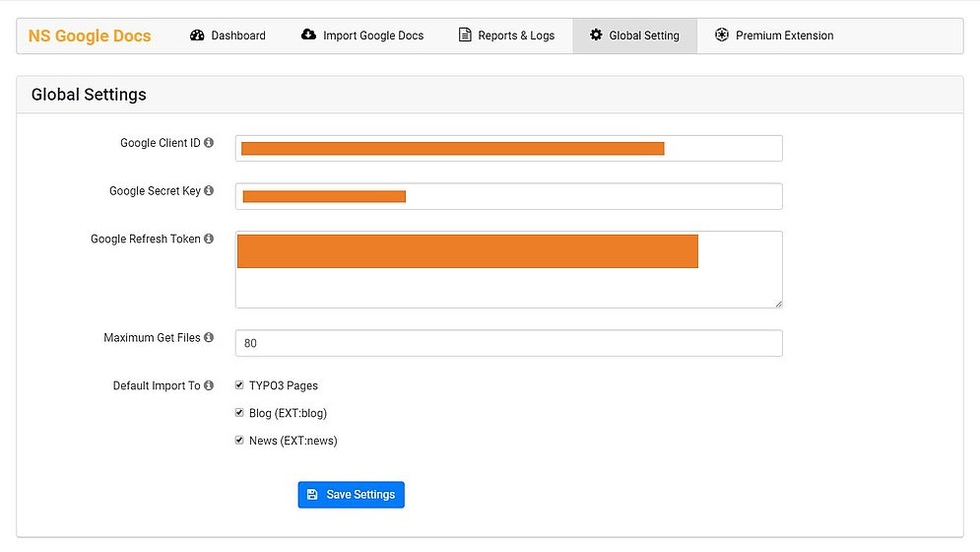Viewport: 980px width, 552px height.
Task: Click info icon beside Google Client ID
Action: click(x=209, y=143)
